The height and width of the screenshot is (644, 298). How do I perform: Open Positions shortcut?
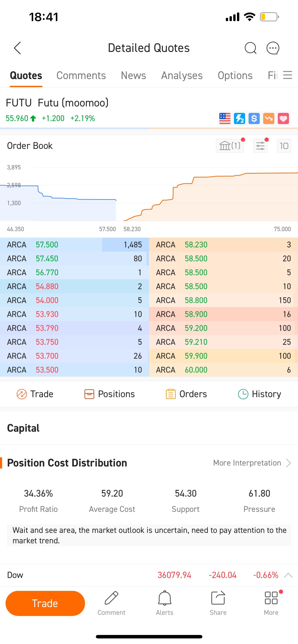tap(109, 394)
